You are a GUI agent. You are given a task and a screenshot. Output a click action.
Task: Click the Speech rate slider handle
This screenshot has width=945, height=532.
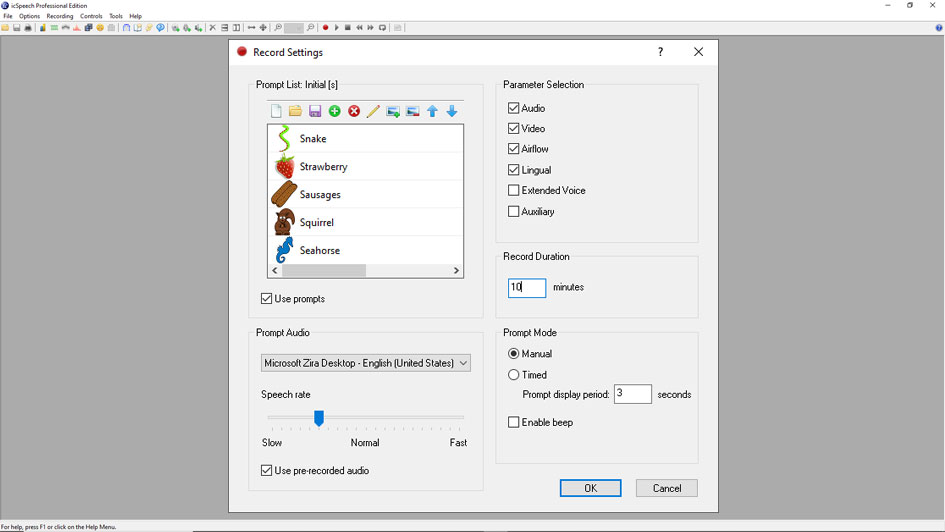[319, 418]
